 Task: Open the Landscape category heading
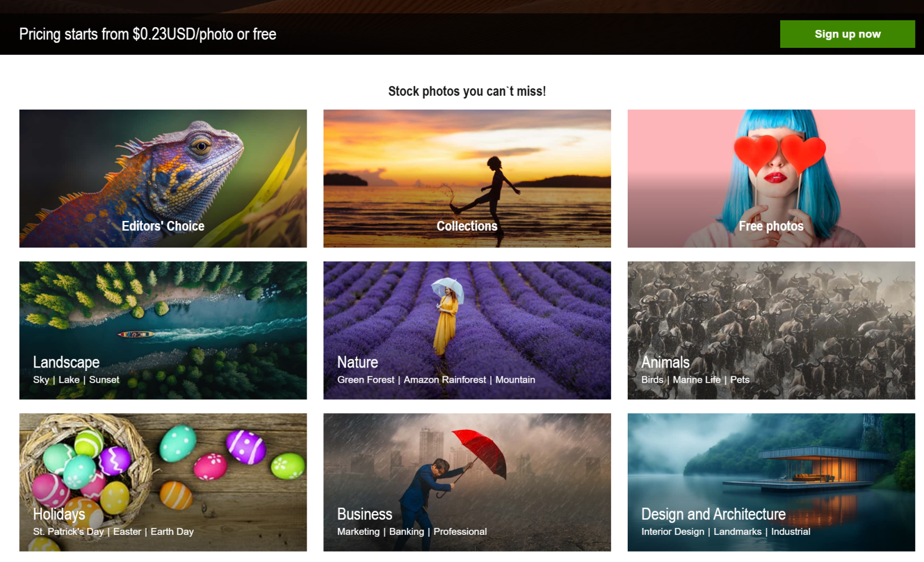pos(66,362)
